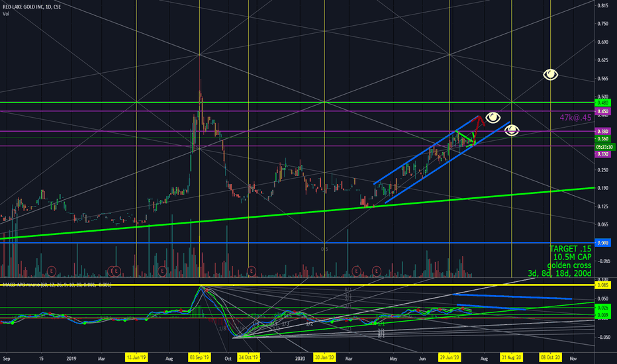Click the 0.250 price axis value
The image size is (617, 364).
603,170
